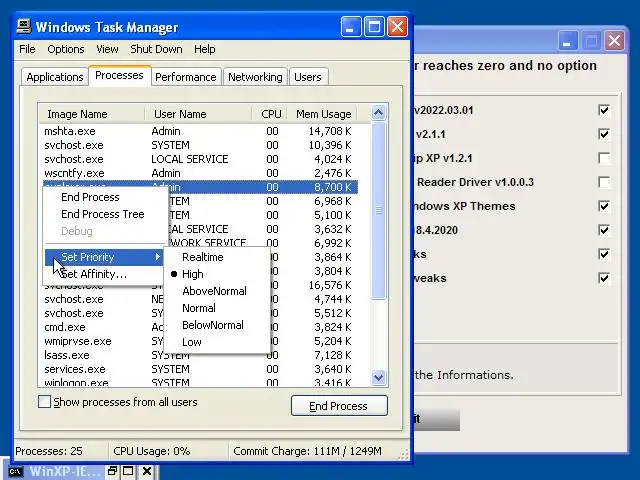This screenshot has width=640, height=480.
Task: Click the 16,576 K memory value
Action: (x=330, y=285)
